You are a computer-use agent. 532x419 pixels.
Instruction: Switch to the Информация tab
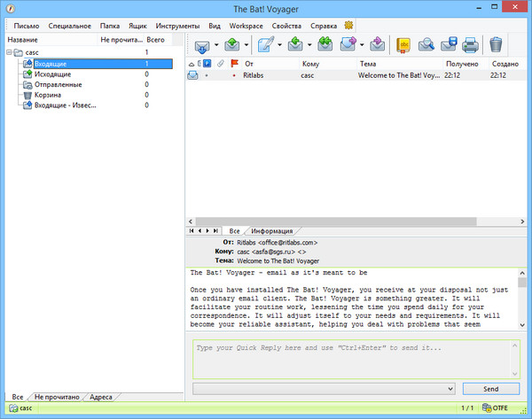(272, 230)
